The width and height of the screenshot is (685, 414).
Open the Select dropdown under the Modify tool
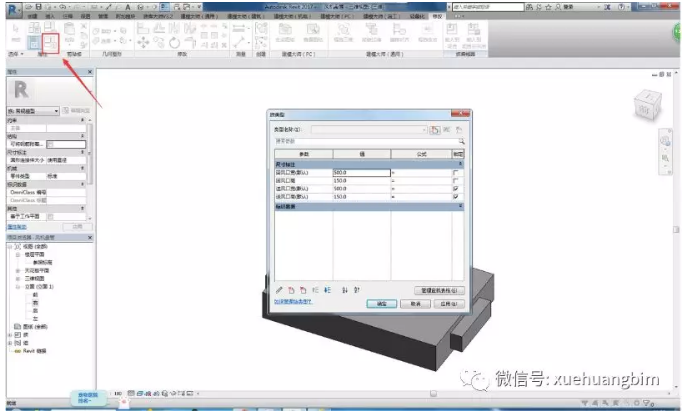coord(16,54)
